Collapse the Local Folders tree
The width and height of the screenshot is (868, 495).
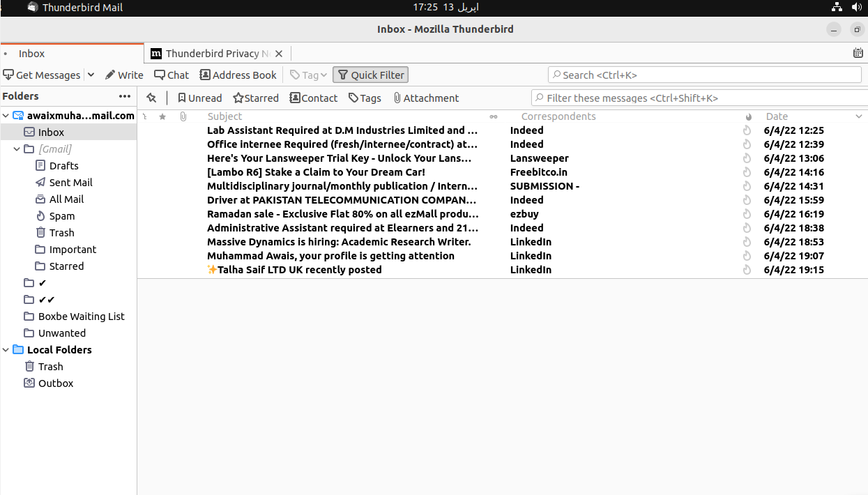(x=6, y=350)
